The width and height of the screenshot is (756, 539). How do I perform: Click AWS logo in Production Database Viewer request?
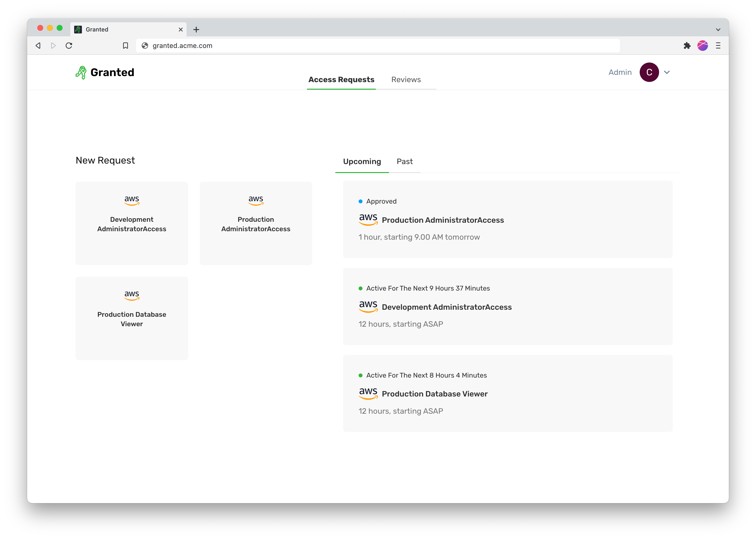(368, 393)
